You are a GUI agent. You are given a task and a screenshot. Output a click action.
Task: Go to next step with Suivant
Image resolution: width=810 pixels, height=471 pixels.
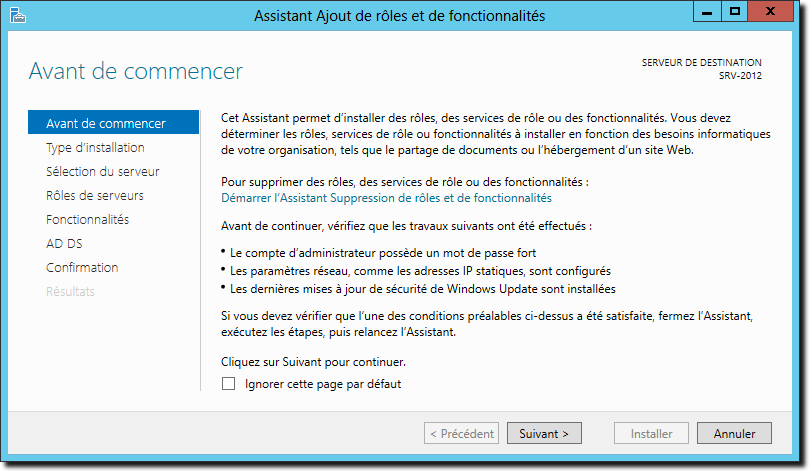(544, 433)
